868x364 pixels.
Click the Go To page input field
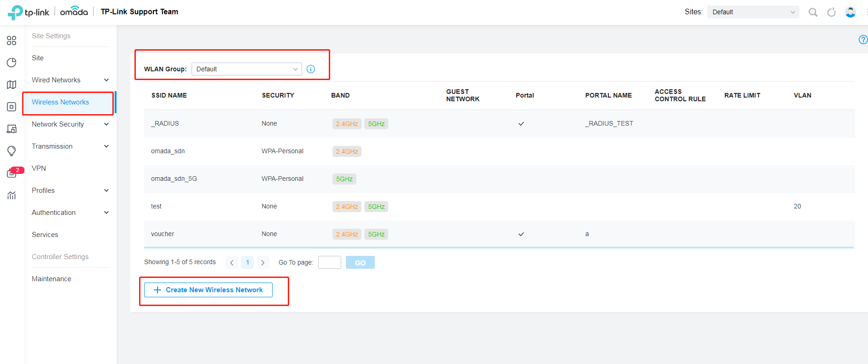tap(330, 262)
